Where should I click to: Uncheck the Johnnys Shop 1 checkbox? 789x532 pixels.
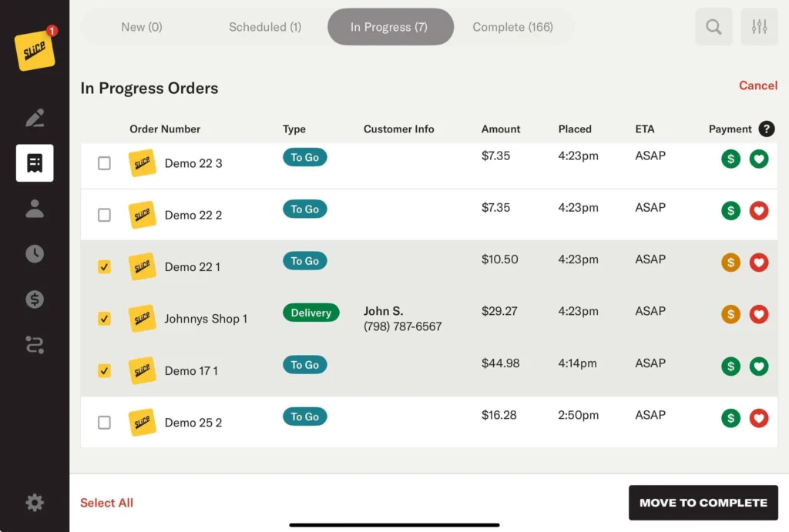pyautogui.click(x=104, y=319)
